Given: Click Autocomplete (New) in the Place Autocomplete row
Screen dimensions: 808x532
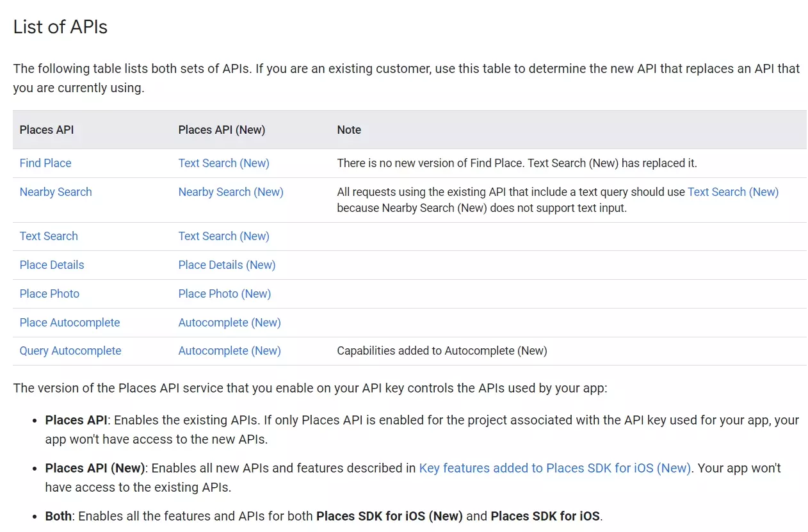Looking at the screenshot, I should coord(229,323).
